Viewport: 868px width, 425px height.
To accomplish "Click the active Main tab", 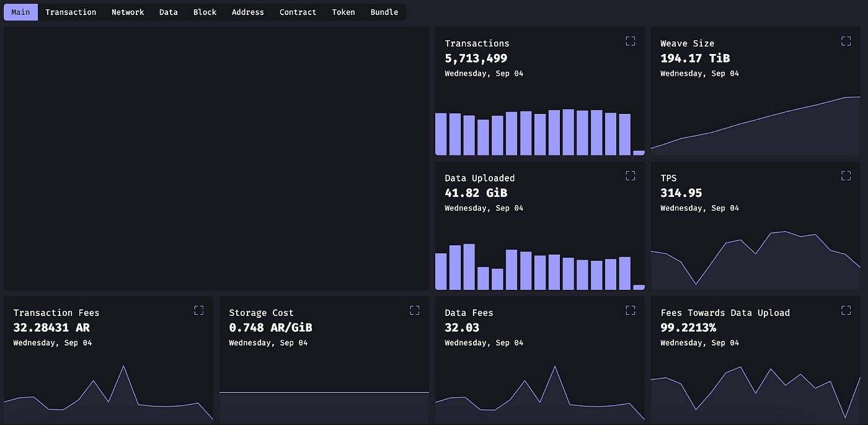I will [x=20, y=12].
